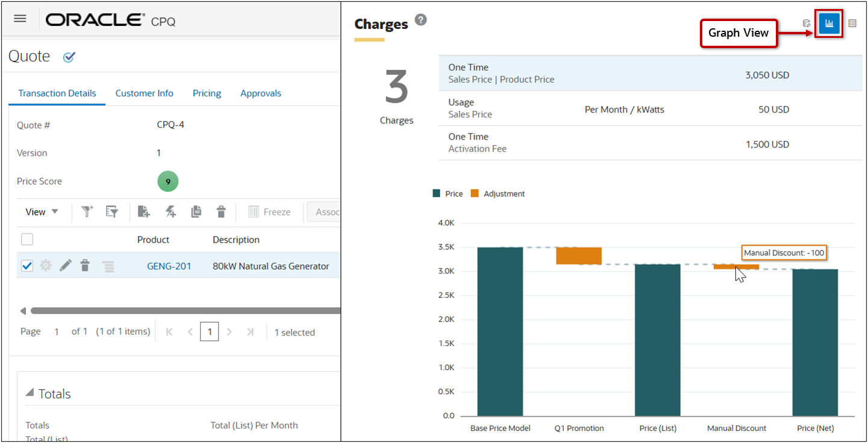Switch charges to table view icon
This screenshot has height=443, width=868.
point(852,23)
